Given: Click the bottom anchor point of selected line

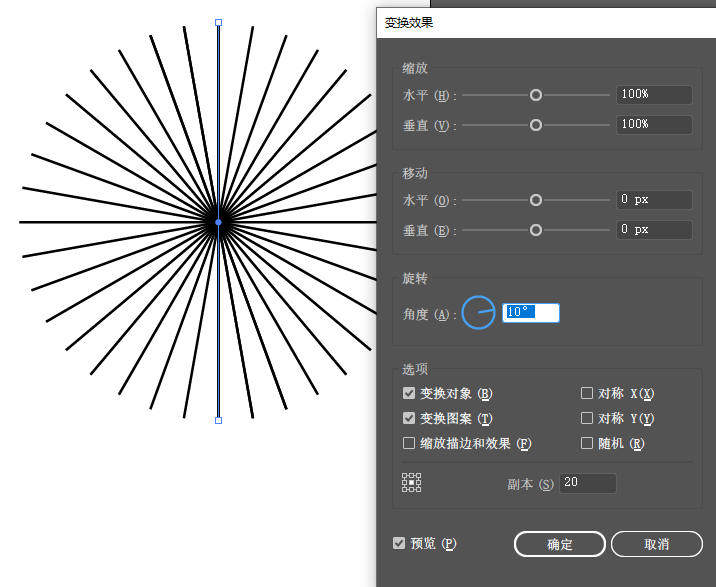Looking at the screenshot, I should pos(218,420).
